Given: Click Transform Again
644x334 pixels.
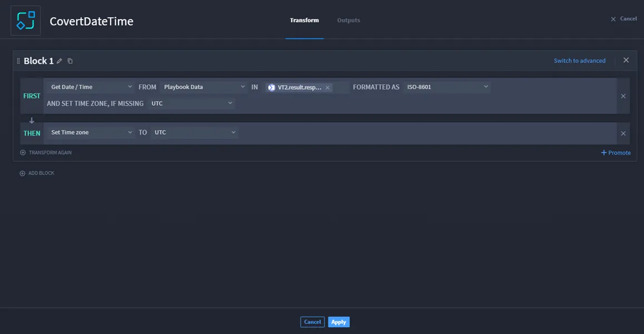Looking at the screenshot, I should (50, 153).
